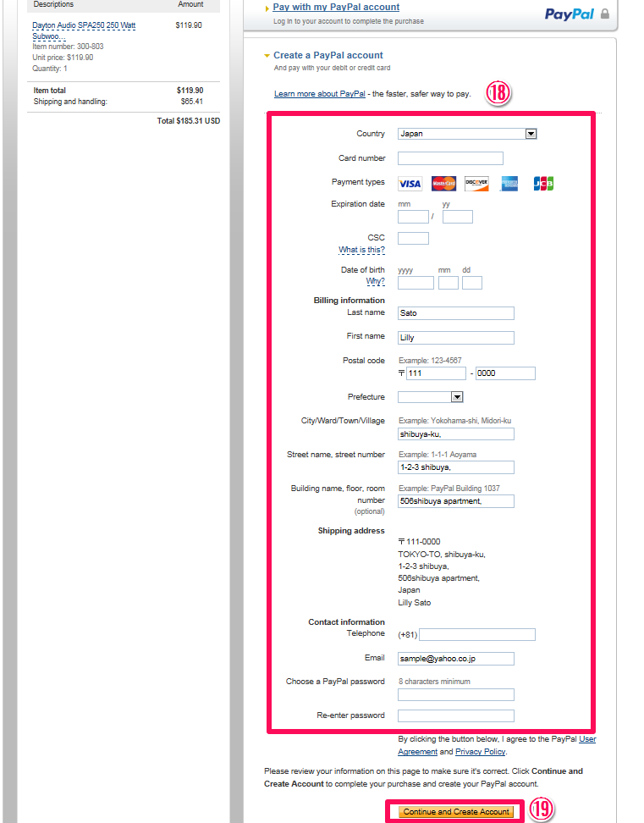Click the CSC input field

click(413, 238)
